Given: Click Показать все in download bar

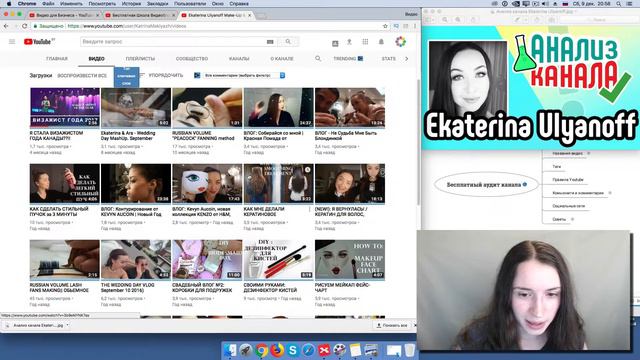Looking at the screenshot, I should point(392,325).
